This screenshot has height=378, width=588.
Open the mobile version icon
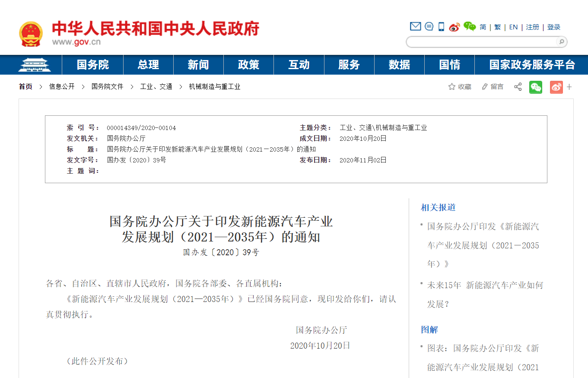441,26
